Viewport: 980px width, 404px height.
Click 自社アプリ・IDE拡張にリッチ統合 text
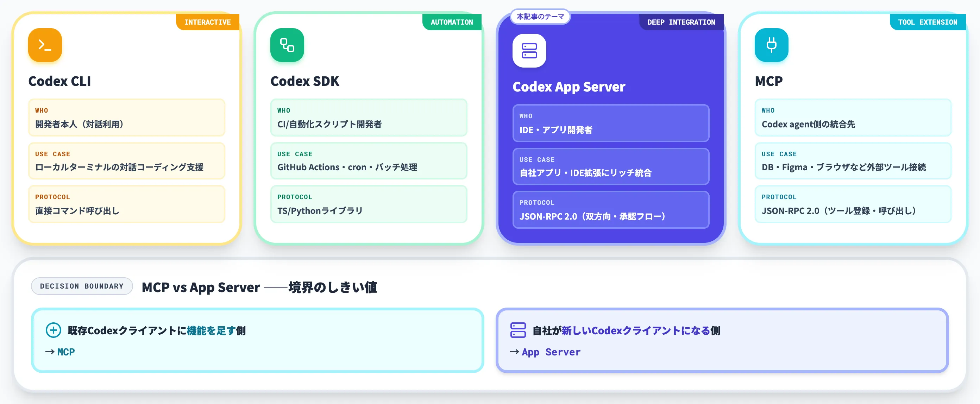(x=585, y=173)
